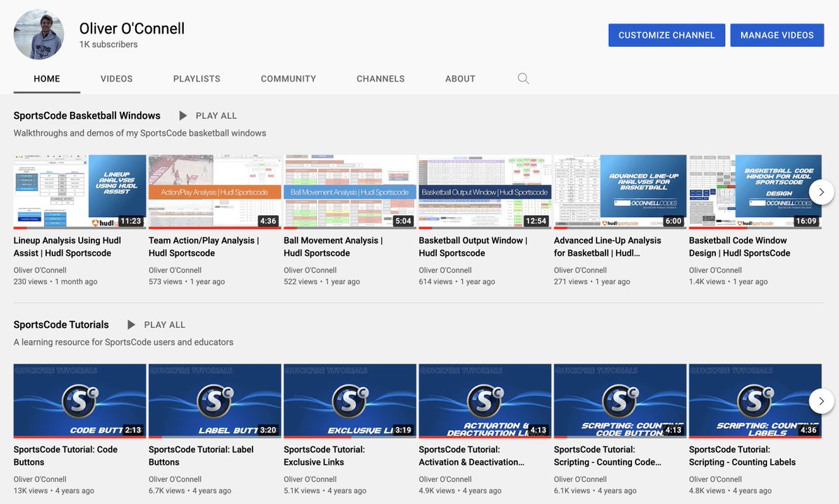Open Ball Movement Analysis video thumbnail
839x504 pixels.
pyautogui.click(x=350, y=192)
